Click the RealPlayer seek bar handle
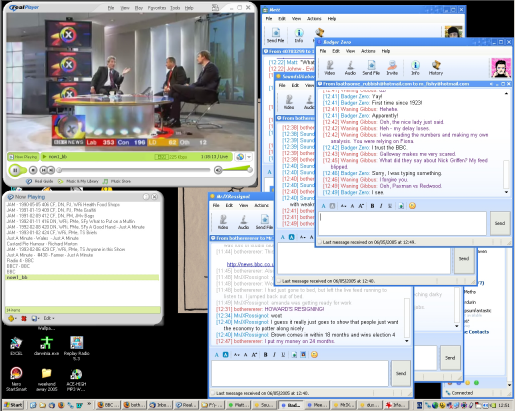515x411 pixels. tap(59, 170)
